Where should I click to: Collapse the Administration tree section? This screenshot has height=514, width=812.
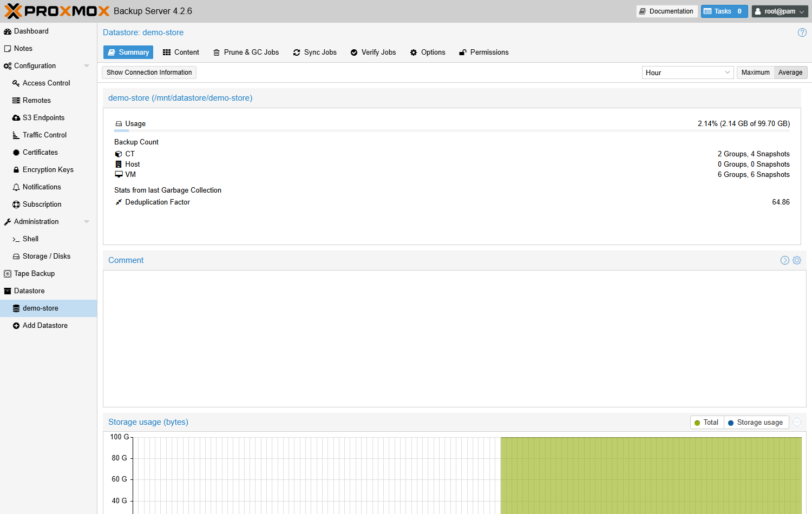pos(87,222)
